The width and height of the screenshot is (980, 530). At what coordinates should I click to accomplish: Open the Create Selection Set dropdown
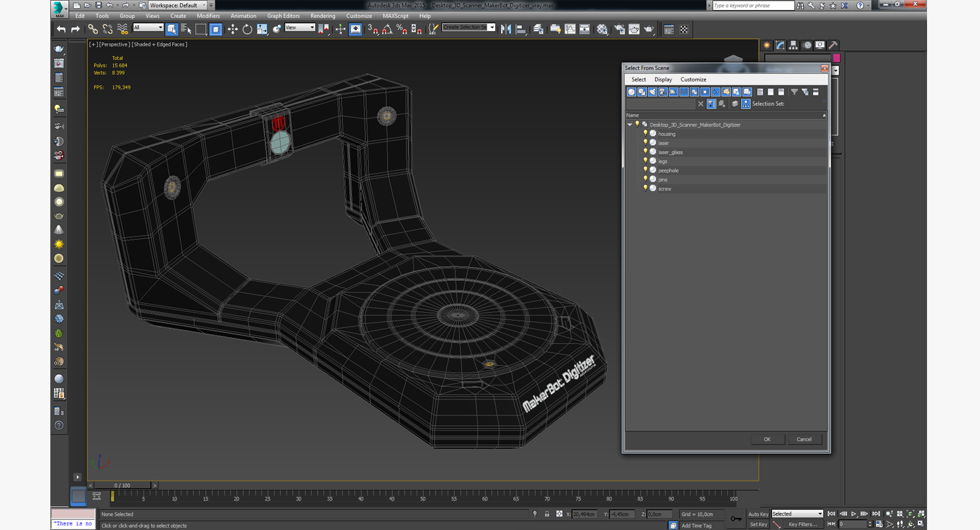tap(469, 27)
